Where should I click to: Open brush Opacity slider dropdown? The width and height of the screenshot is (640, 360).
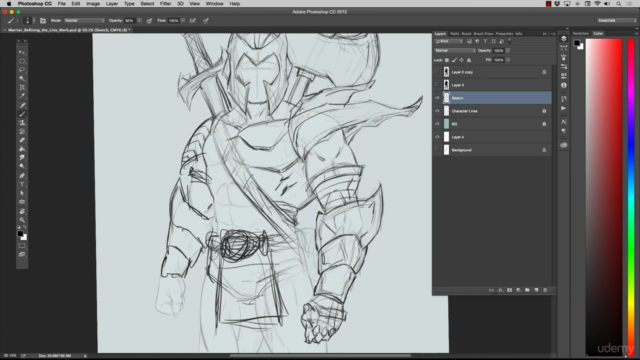[x=140, y=20]
